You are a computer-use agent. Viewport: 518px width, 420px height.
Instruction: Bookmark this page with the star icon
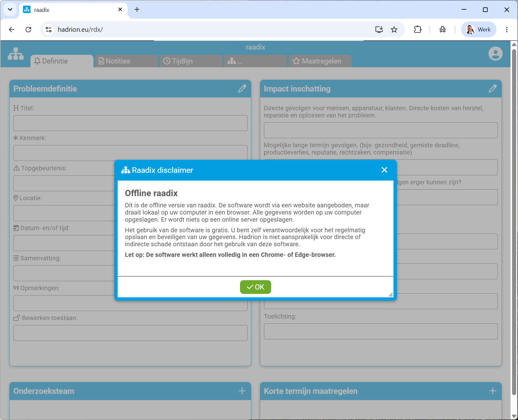click(394, 30)
